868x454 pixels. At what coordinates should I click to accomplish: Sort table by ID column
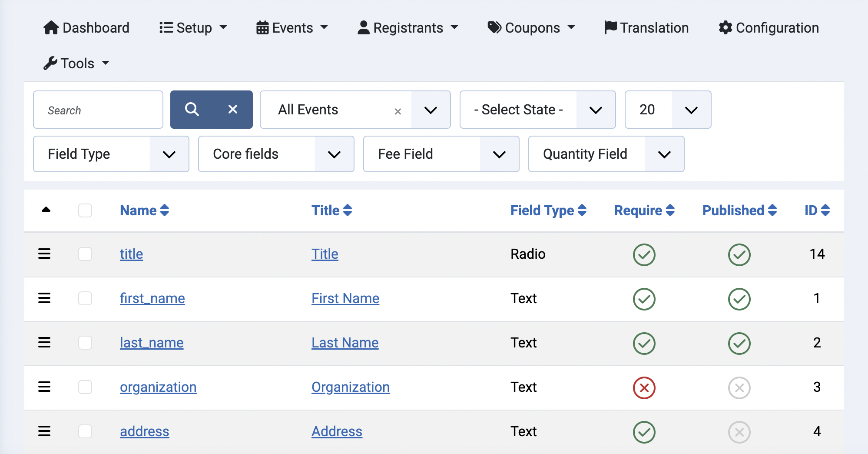[x=817, y=210]
